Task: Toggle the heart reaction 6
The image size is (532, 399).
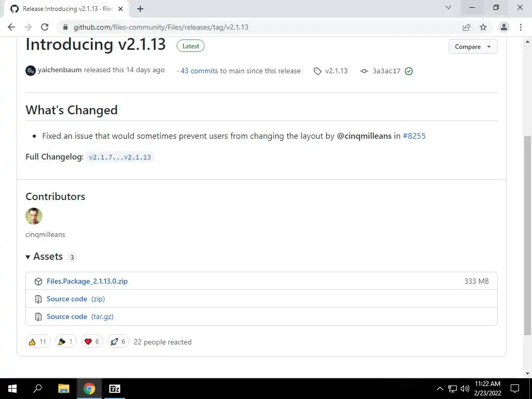Action: click(x=92, y=341)
